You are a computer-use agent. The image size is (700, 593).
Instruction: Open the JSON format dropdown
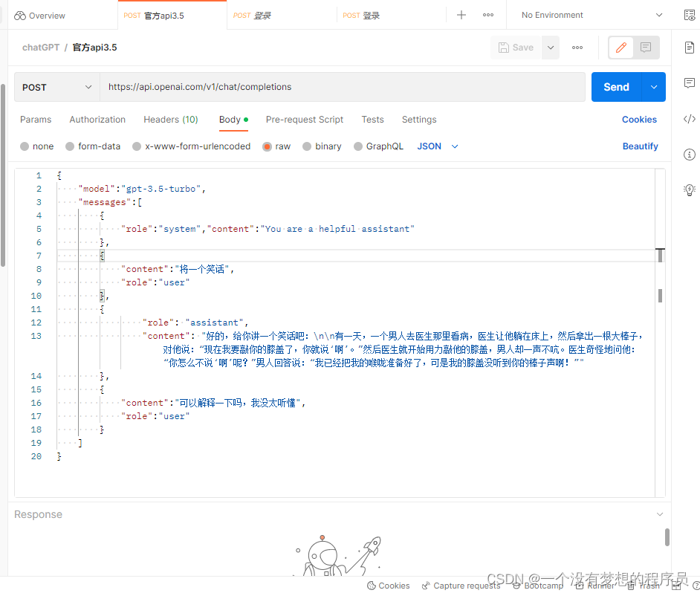(x=435, y=146)
